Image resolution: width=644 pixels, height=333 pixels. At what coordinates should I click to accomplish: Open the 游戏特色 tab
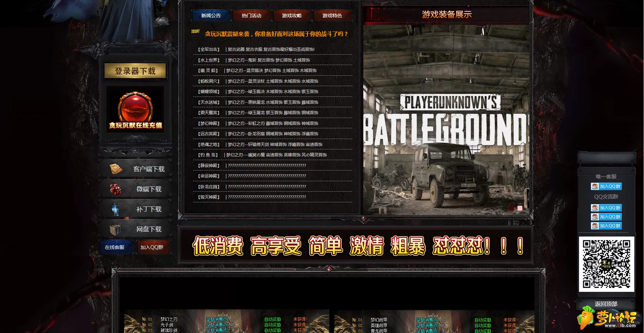tap(332, 16)
